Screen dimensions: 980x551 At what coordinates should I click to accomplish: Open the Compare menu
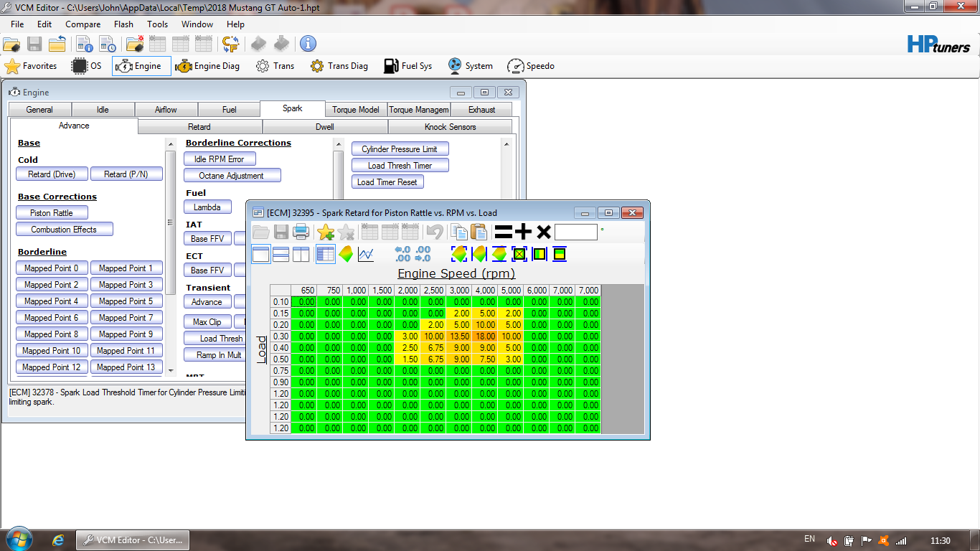(x=83, y=24)
